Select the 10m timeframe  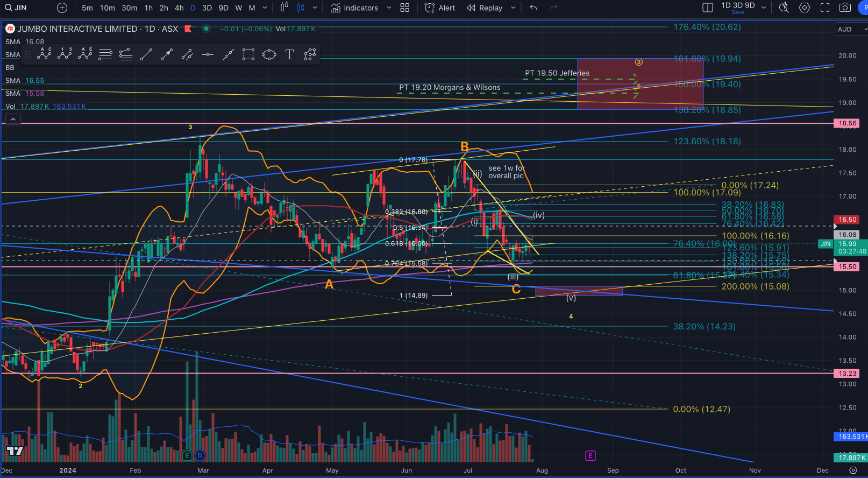(x=108, y=8)
